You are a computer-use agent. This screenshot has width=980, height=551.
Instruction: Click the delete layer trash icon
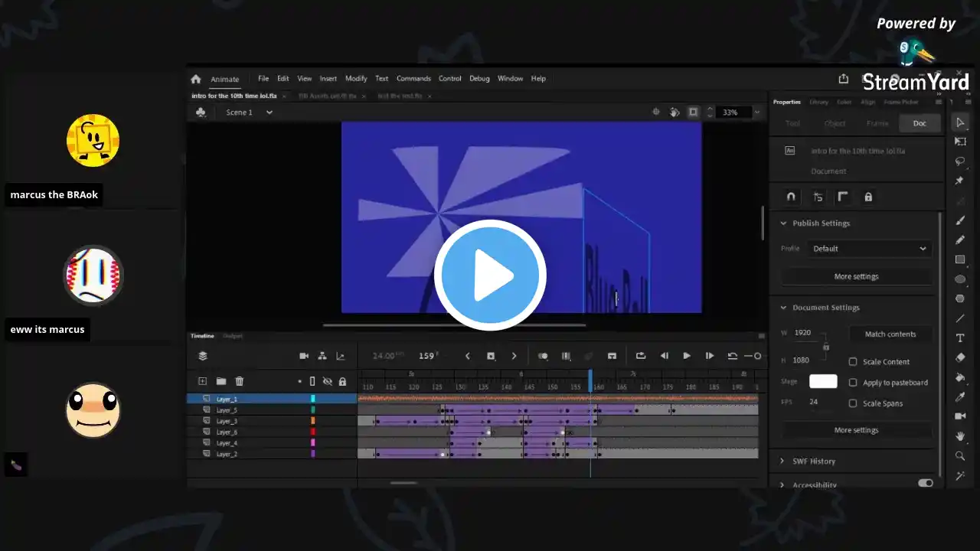tap(239, 381)
